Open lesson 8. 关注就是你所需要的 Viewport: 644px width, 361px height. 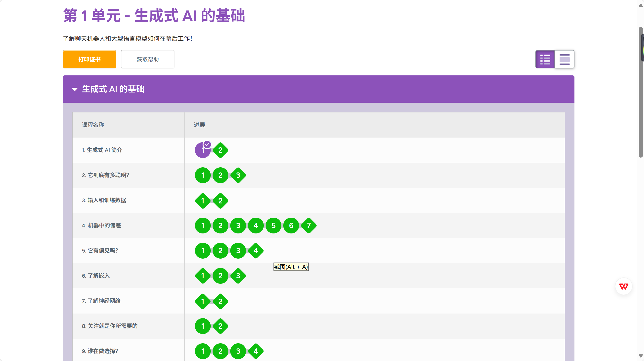pos(110,326)
